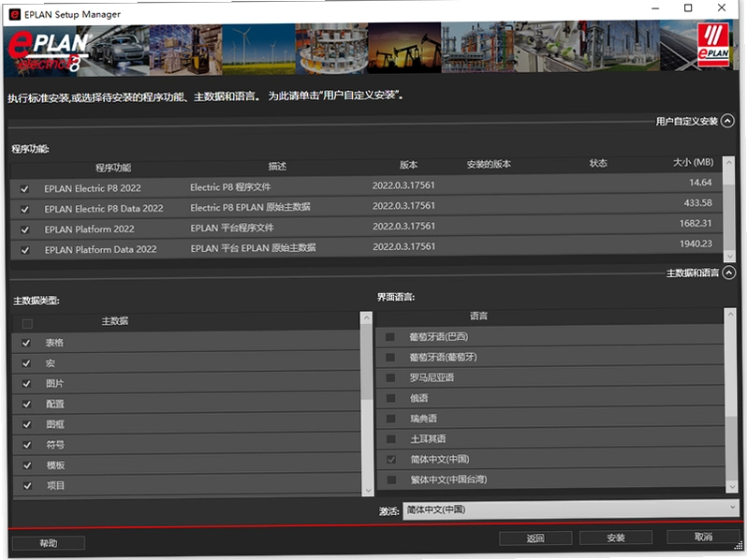Screen dimensions: 747x560
Task: Open the 激活 language dropdown
Action: point(572,509)
